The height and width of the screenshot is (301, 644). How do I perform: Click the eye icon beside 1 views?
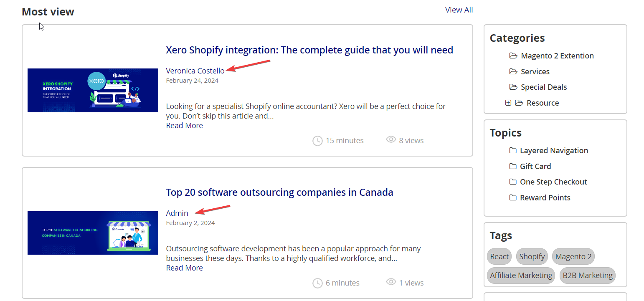click(391, 282)
